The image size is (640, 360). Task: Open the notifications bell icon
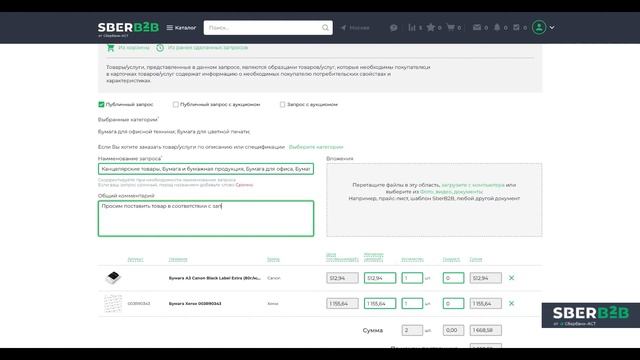(497, 27)
